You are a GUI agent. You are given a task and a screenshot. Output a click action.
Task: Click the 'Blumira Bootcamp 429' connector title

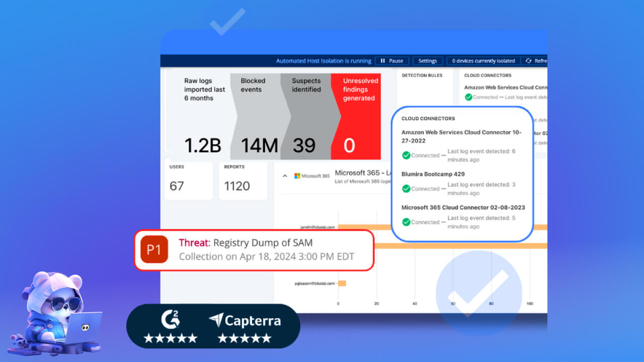coord(433,174)
